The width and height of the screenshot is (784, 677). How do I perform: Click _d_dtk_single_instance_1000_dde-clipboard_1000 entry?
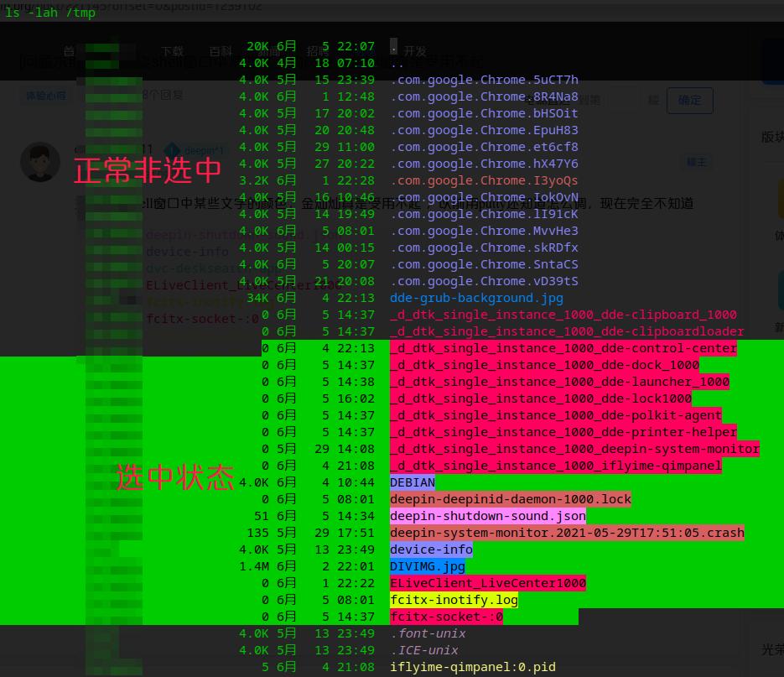click(563, 315)
